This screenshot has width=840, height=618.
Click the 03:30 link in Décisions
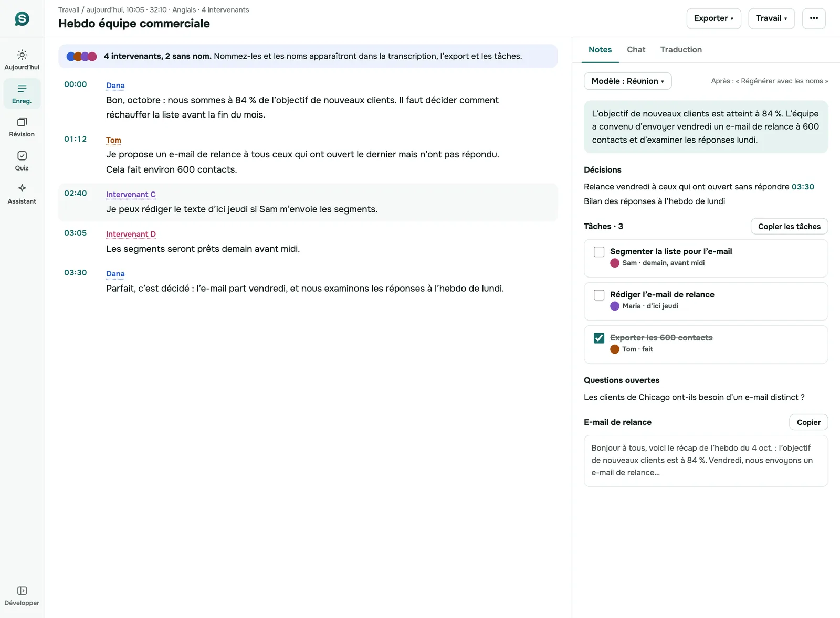[x=803, y=187]
